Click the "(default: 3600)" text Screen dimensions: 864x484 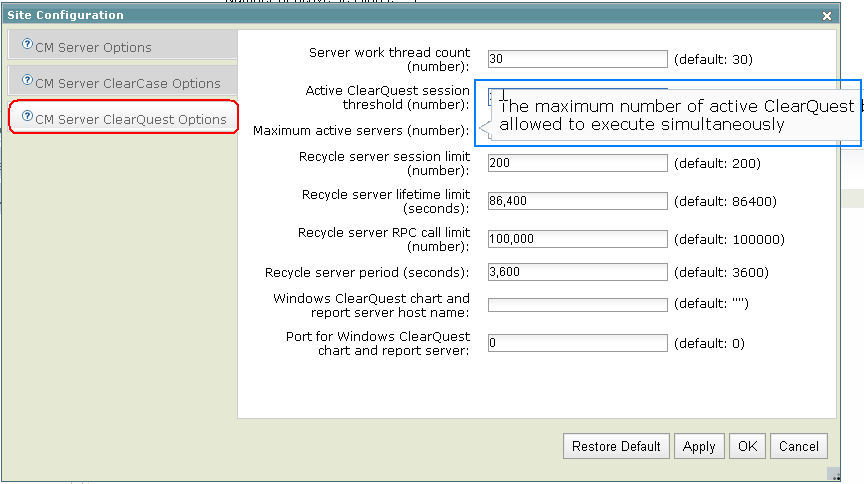(721, 272)
